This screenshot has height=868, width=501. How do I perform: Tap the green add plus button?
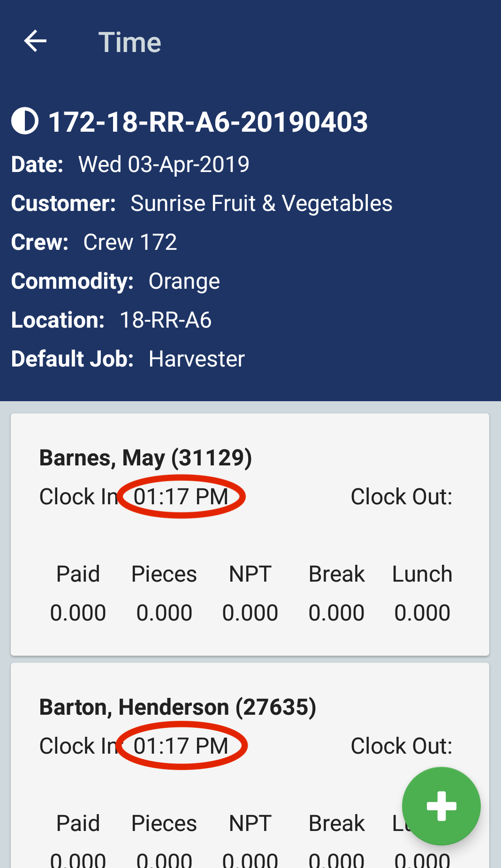pyautogui.click(x=441, y=806)
